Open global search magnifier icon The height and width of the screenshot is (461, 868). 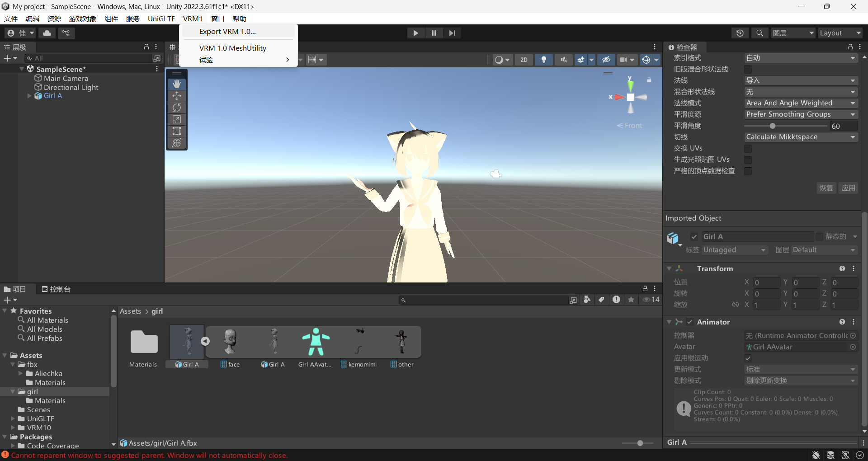tap(759, 33)
